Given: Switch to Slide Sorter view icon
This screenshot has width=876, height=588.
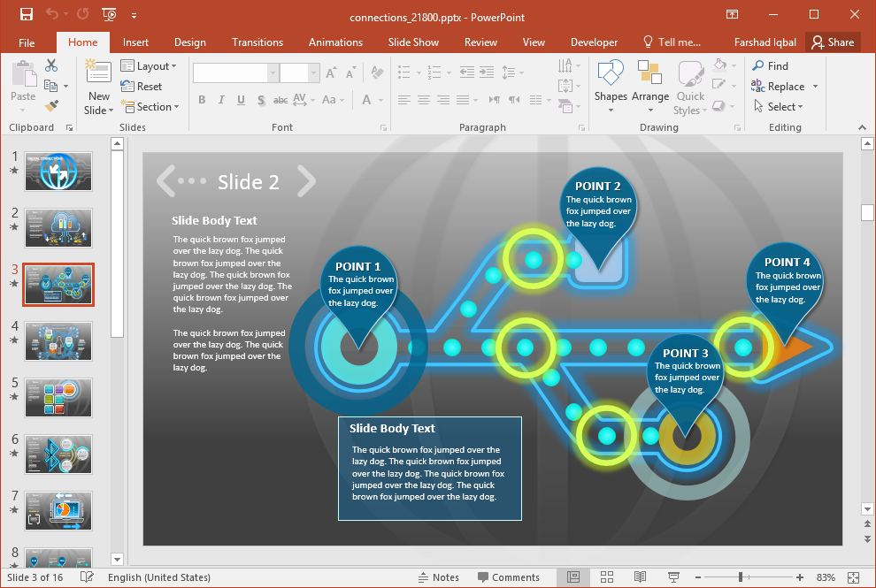Looking at the screenshot, I should click(x=607, y=577).
